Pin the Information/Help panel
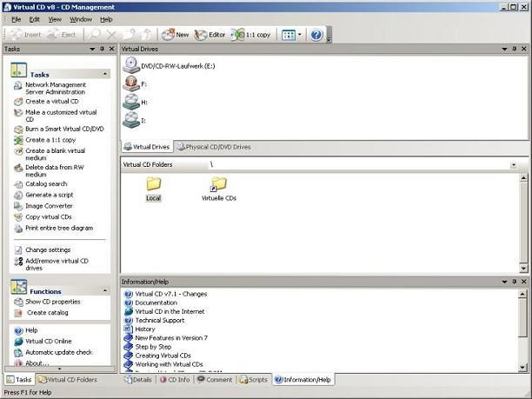Screen dimensions: 532x399 [x=515, y=282]
